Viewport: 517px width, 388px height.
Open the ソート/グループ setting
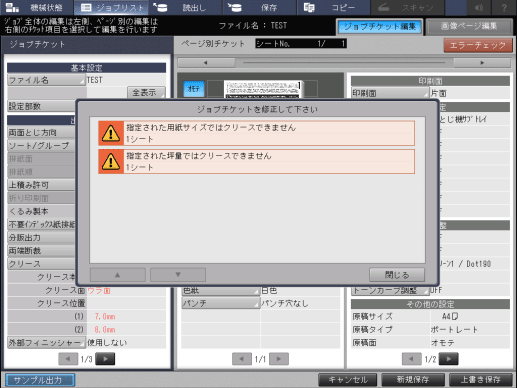tap(42, 146)
